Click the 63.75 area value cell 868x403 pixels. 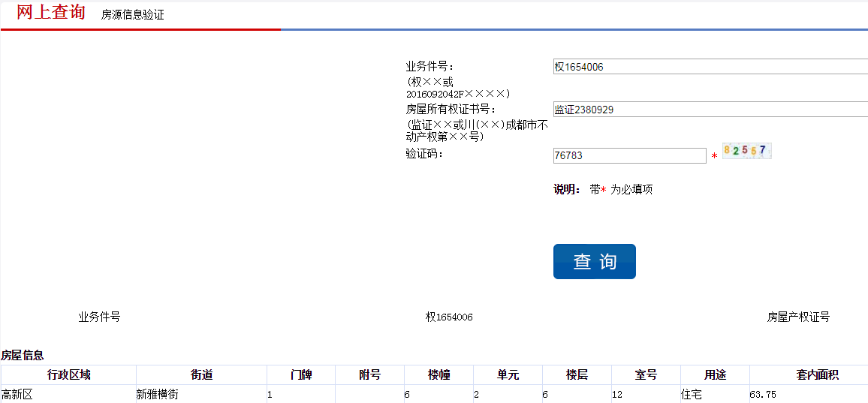(x=763, y=394)
